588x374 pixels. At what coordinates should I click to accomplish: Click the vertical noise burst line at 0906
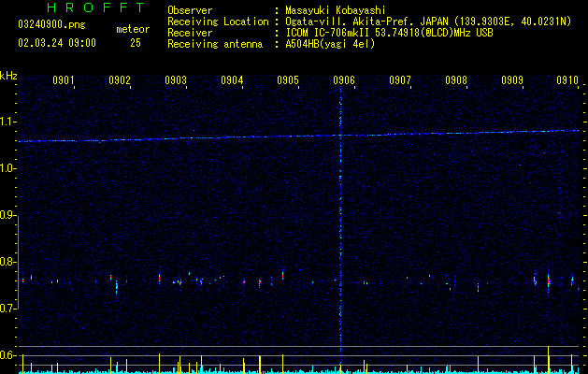[x=340, y=225]
